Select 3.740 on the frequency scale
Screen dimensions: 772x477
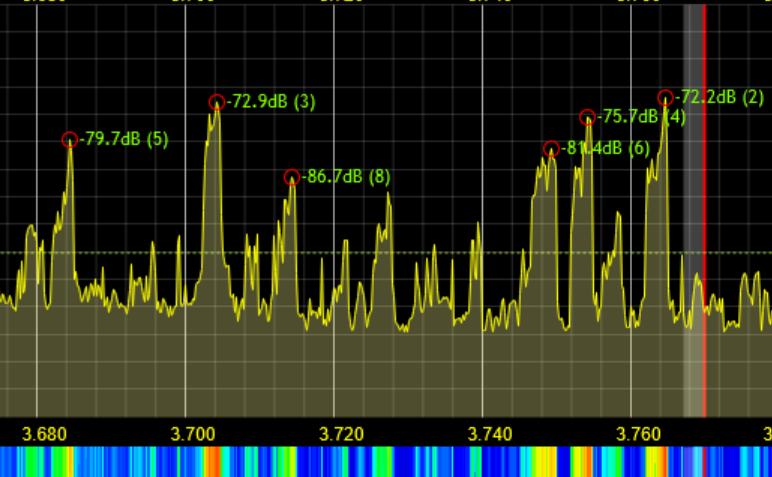(x=490, y=434)
